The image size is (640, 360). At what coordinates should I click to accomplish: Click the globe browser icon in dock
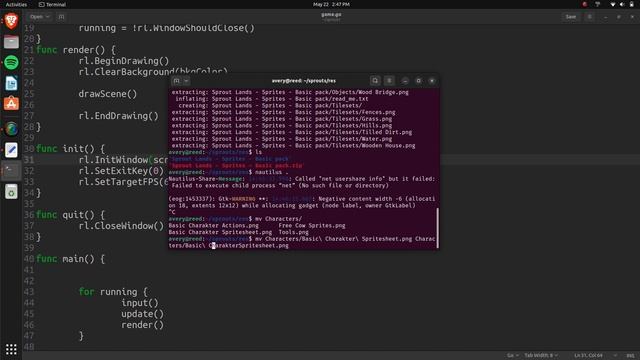(x=11, y=129)
